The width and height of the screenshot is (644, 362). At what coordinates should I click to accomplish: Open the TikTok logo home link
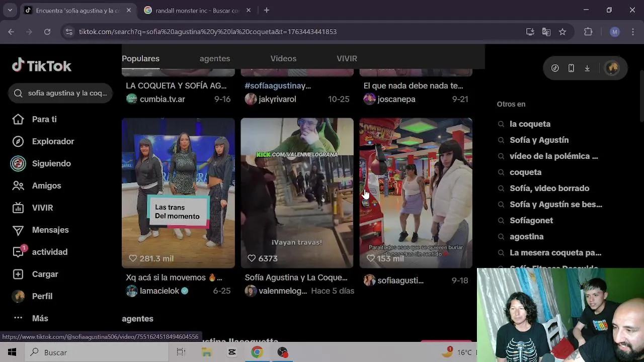tap(42, 66)
